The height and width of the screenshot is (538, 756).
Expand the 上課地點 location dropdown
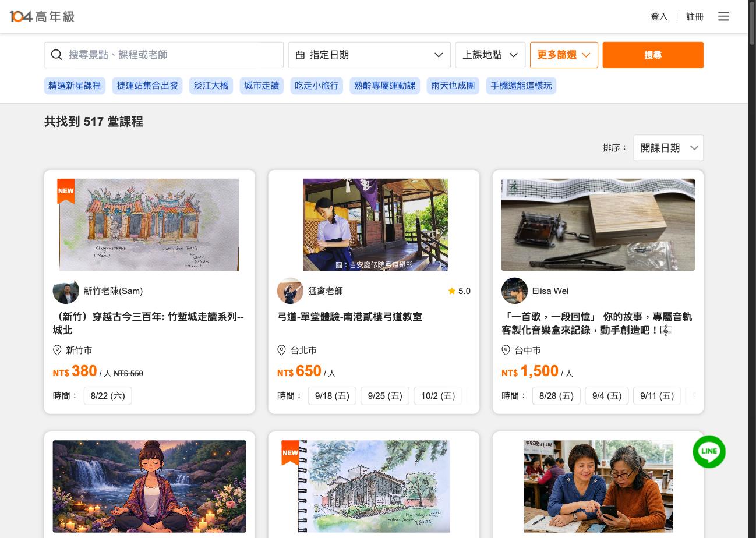point(490,55)
